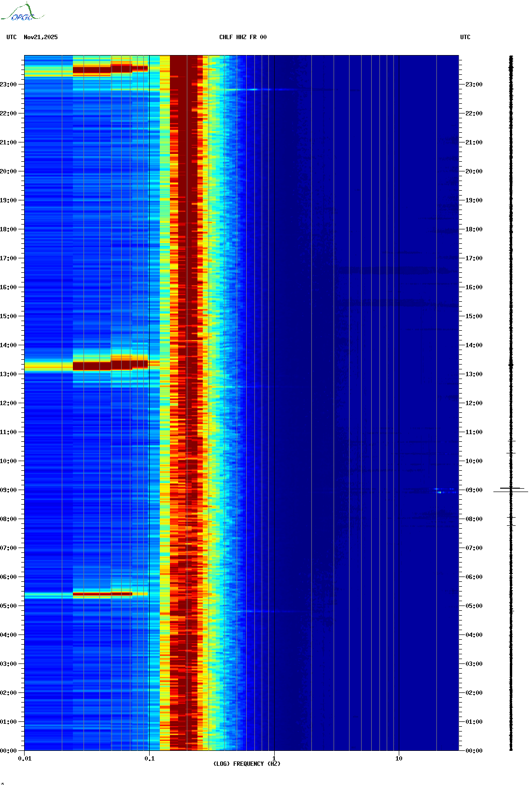Click the UTC label at top right
This screenshot has width=532, height=789.
click(465, 37)
